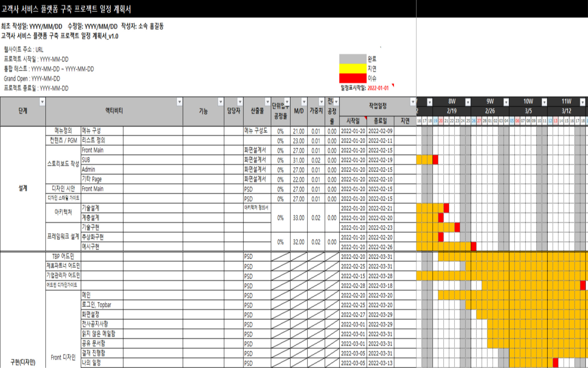
Task: Open the 담당자 column filter dropdown
Action: [x=240, y=102]
